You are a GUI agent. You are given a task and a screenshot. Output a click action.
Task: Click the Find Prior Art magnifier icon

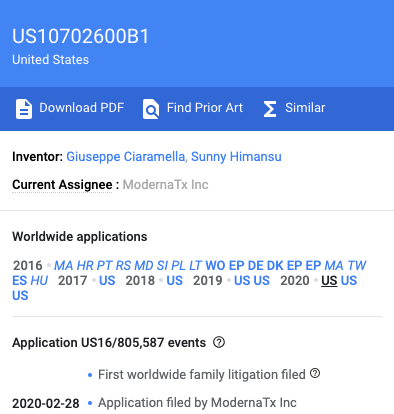151,109
